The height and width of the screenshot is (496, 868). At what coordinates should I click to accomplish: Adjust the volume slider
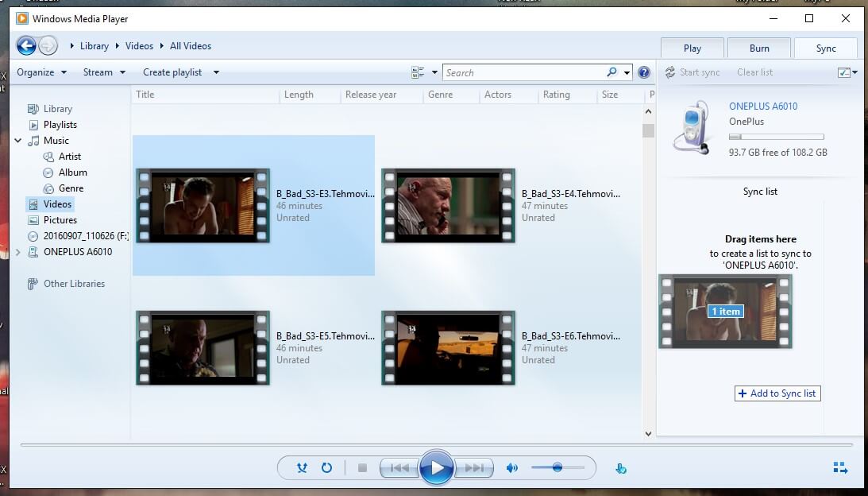(x=558, y=467)
